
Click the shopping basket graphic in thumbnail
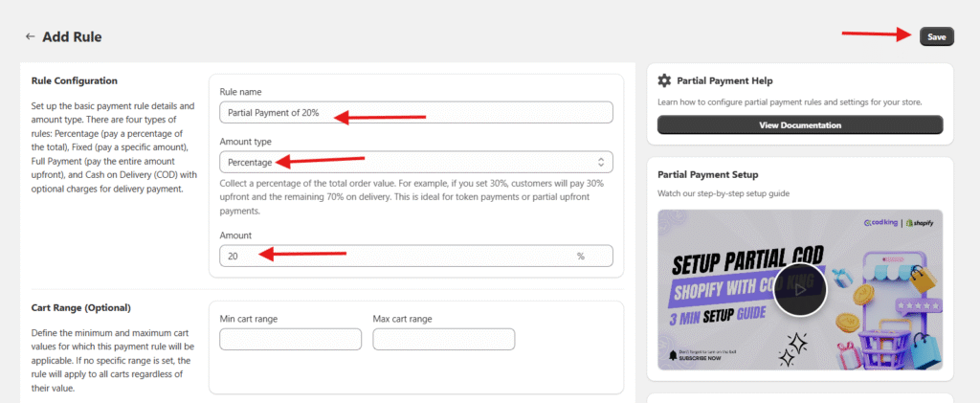866,333
